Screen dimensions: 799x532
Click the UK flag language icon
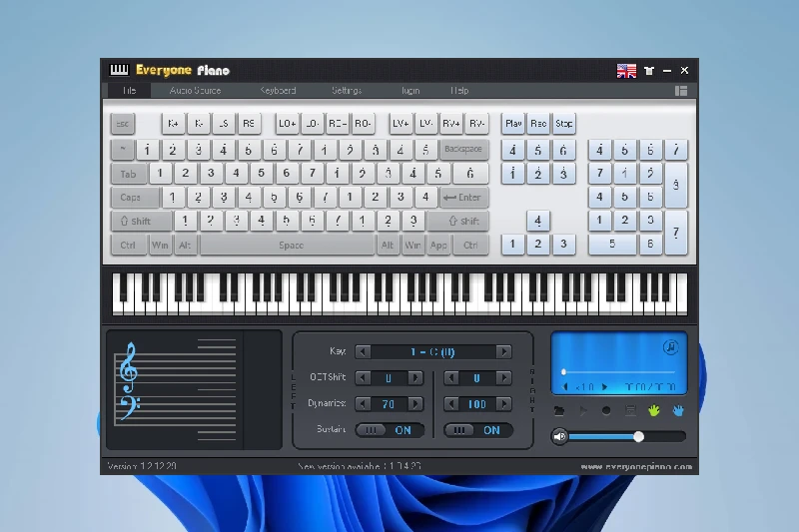coord(626,70)
